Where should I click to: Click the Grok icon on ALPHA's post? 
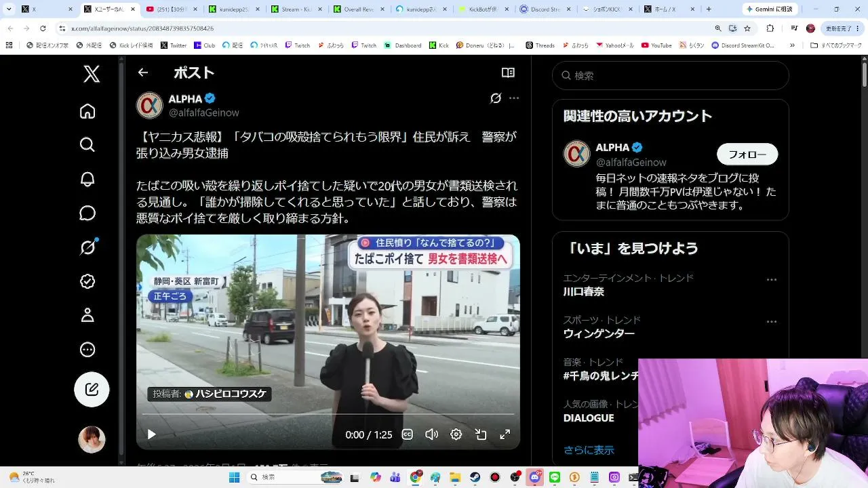[496, 98]
